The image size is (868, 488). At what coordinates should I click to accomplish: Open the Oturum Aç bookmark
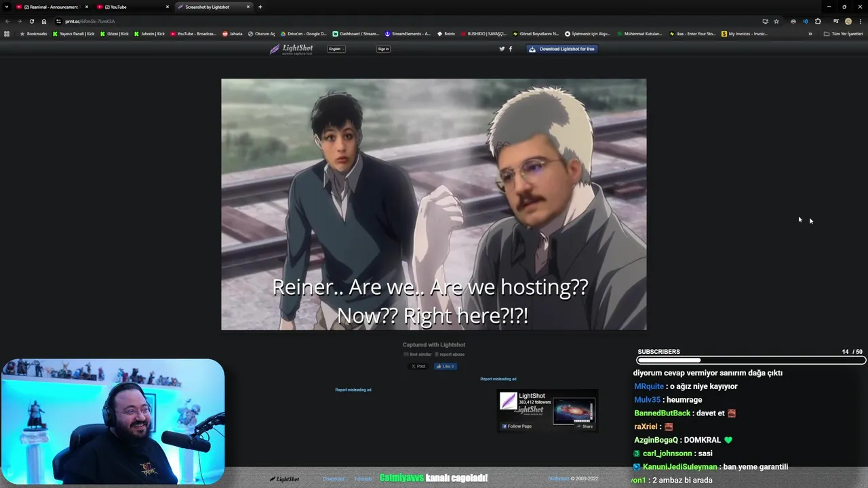click(262, 34)
